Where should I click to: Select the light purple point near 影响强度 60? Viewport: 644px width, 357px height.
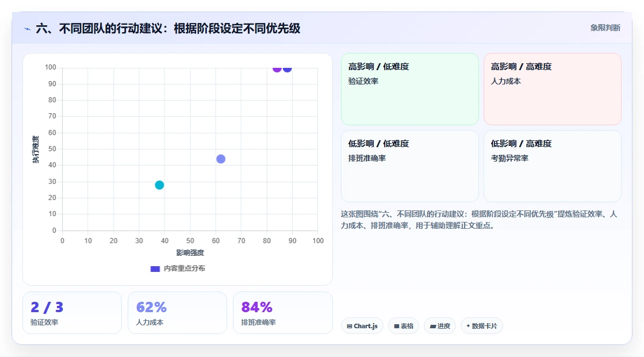click(x=221, y=159)
